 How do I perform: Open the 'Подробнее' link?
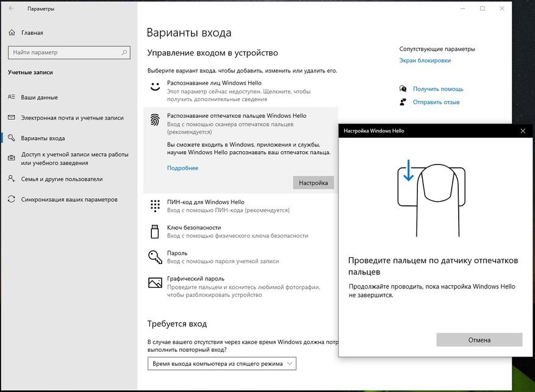click(182, 168)
